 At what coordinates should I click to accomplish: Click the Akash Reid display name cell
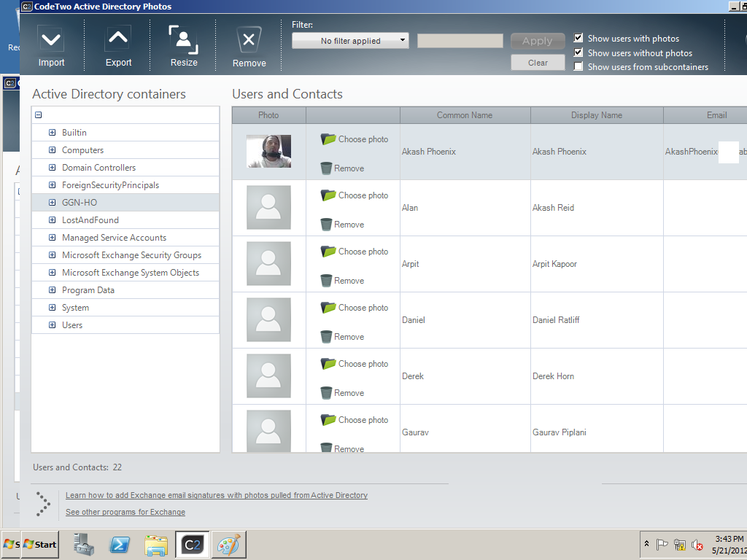pos(597,208)
